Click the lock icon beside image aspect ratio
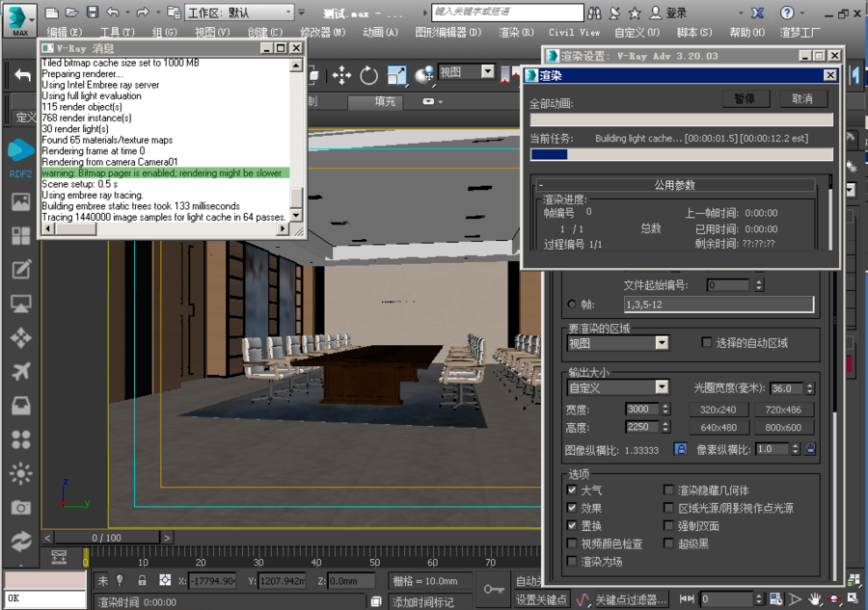 (x=680, y=449)
